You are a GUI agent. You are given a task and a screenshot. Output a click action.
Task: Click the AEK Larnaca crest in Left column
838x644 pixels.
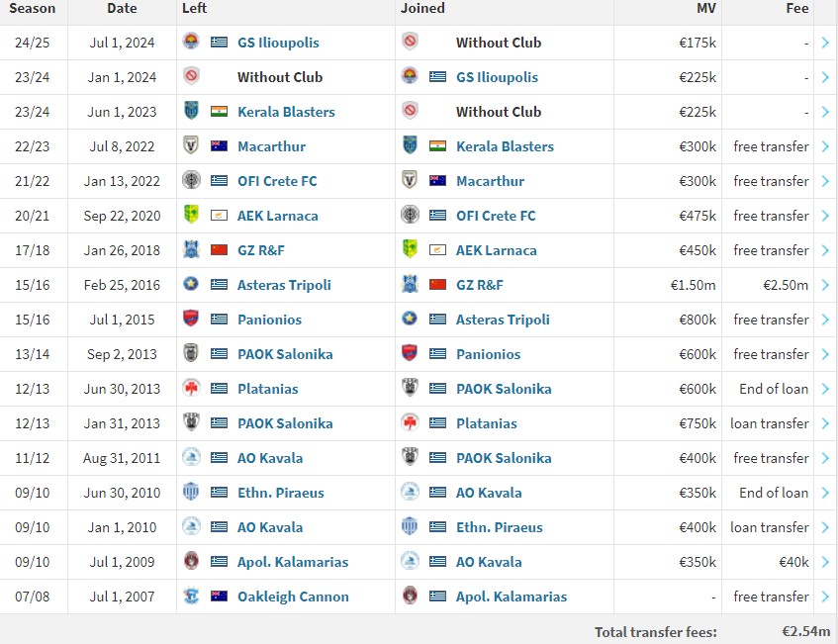[x=191, y=215]
